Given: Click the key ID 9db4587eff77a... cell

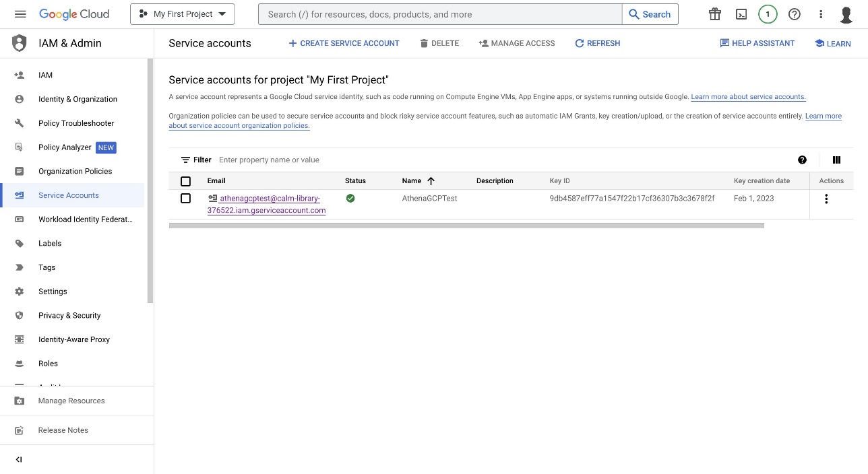Looking at the screenshot, I should [x=632, y=199].
